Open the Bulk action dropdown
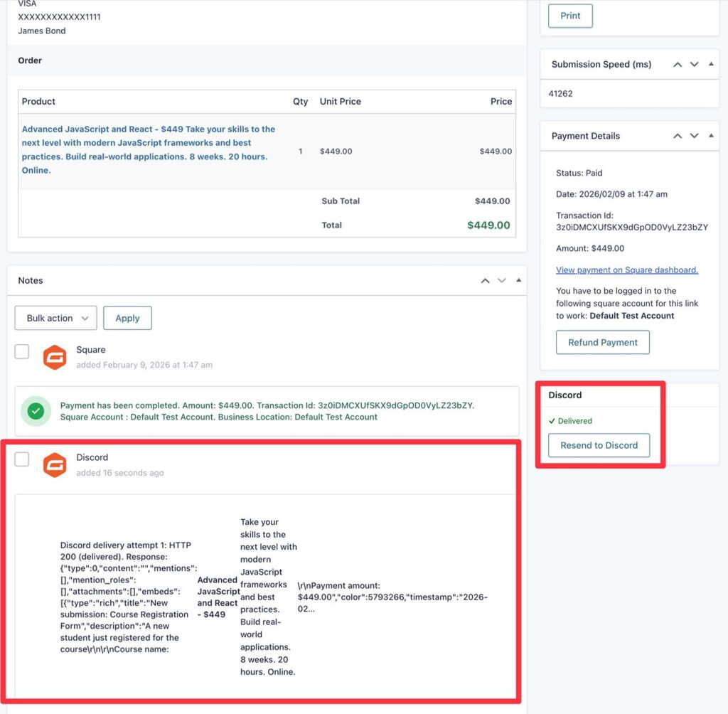This screenshot has height=714, width=728. coord(55,318)
